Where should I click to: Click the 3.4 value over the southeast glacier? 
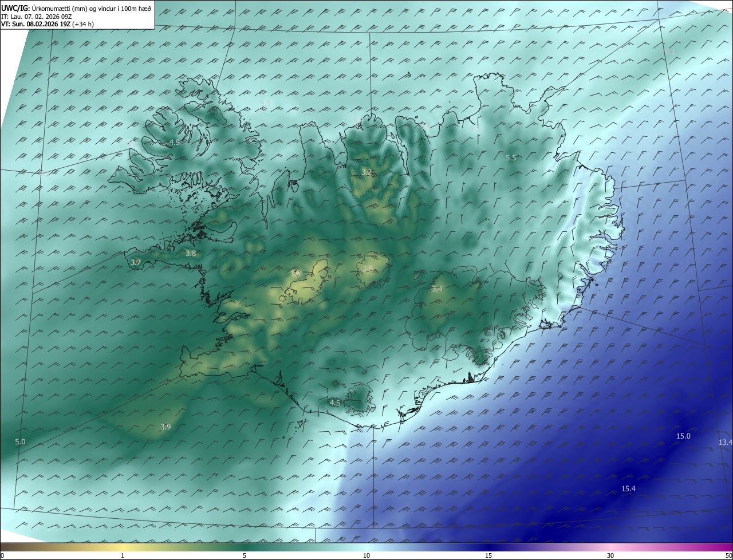click(x=437, y=289)
